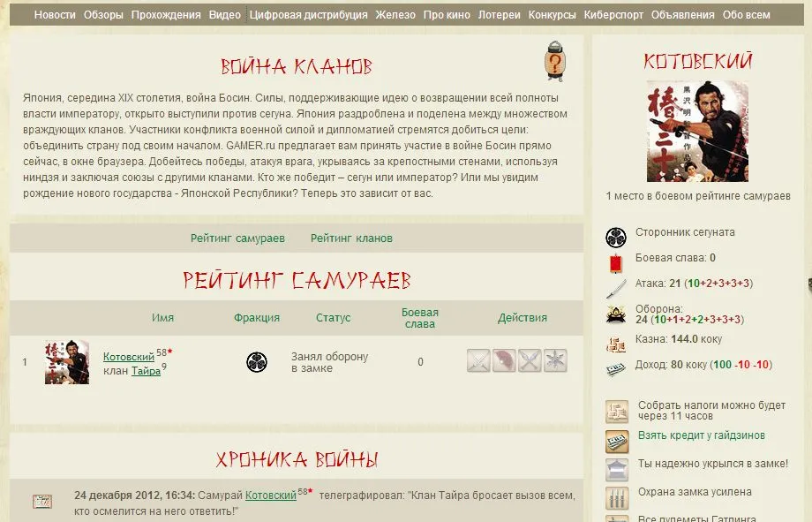Click the gaijin credit money icon
This screenshot has height=522, width=812.
click(x=617, y=442)
